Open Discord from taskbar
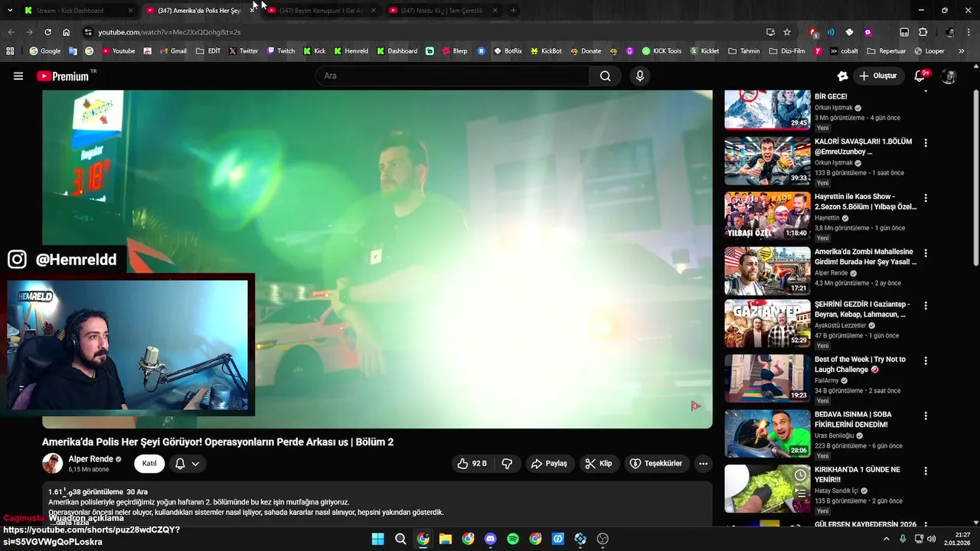 coord(491,539)
